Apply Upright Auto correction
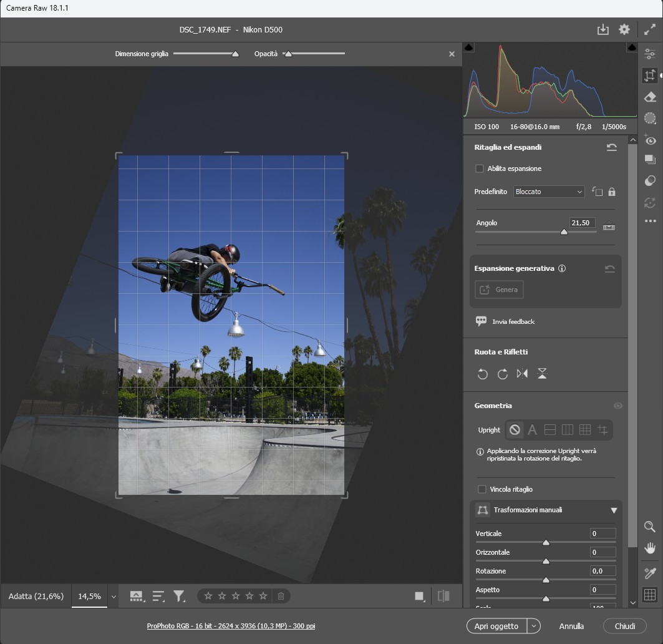This screenshot has width=663, height=644. 533,429
